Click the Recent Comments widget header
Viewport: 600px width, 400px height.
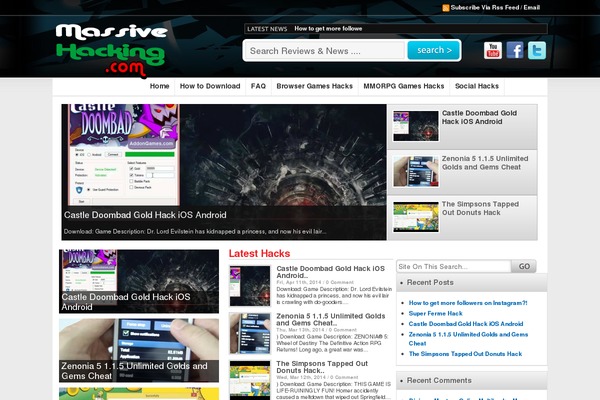point(471,380)
